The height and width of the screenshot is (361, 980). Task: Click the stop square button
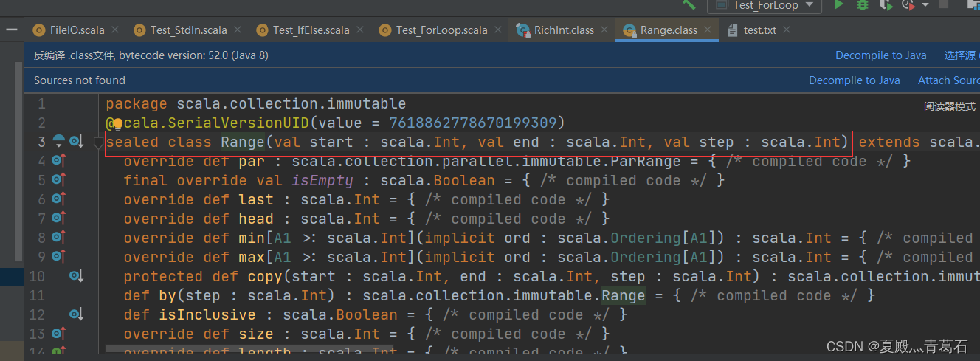click(x=944, y=4)
